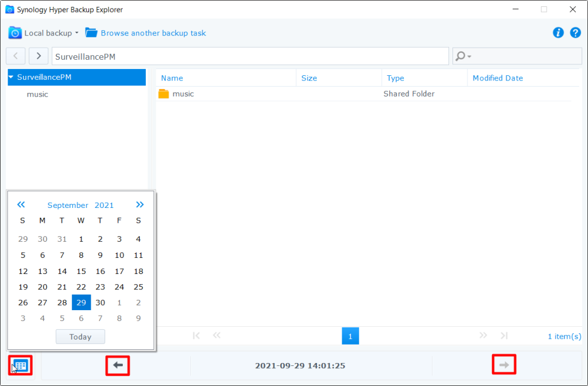
Task: Select August 31 in calendar
Action: [x=62, y=239]
